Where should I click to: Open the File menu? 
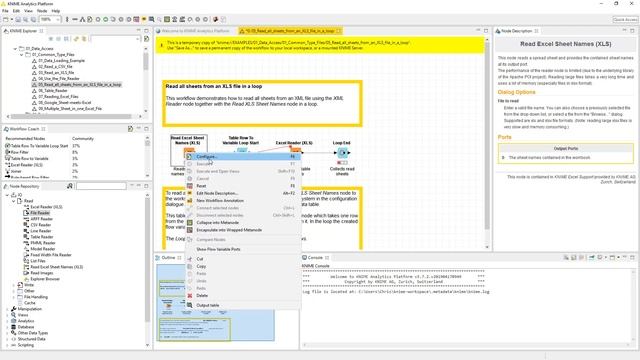5,11
